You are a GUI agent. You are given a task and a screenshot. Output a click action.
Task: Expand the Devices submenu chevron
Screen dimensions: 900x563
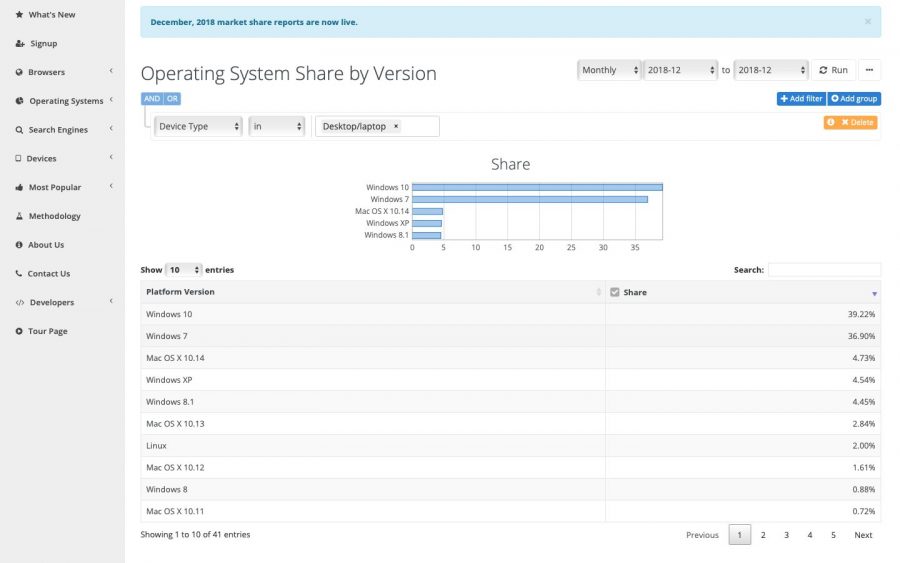(111, 157)
